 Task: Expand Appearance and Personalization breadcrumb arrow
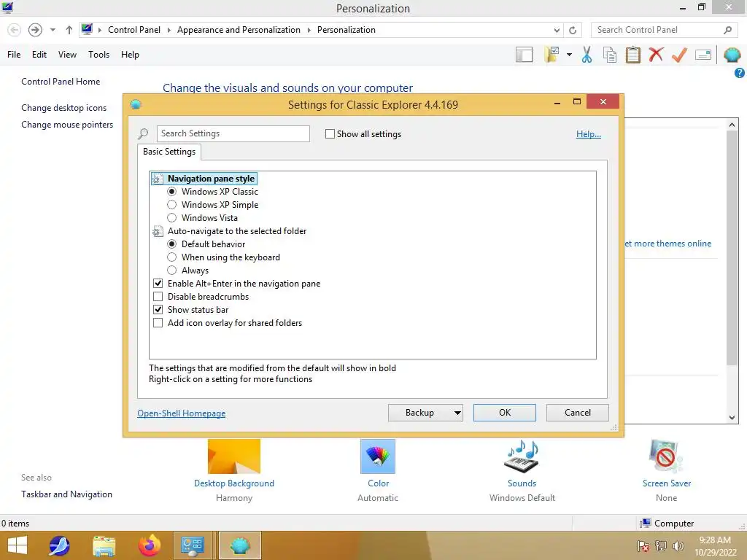click(x=309, y=30)
